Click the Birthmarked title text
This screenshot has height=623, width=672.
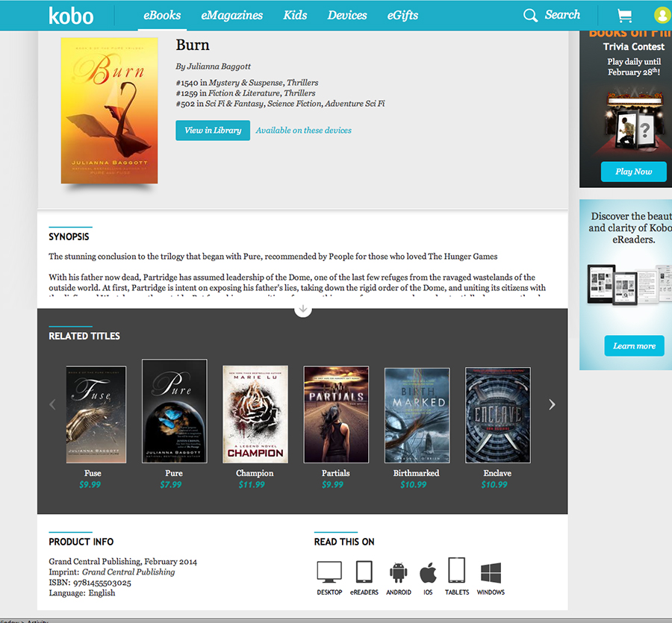pyautogui.click(x=416, y=473)
